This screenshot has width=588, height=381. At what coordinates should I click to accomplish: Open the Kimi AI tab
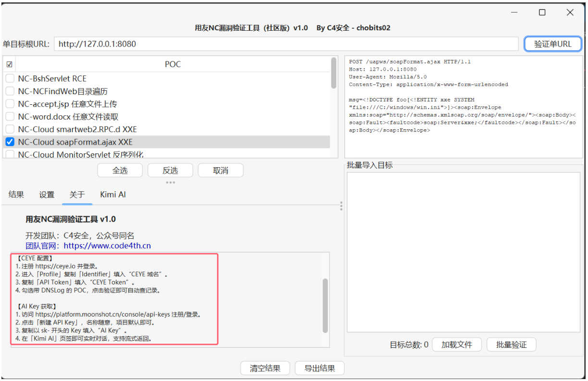113,195
